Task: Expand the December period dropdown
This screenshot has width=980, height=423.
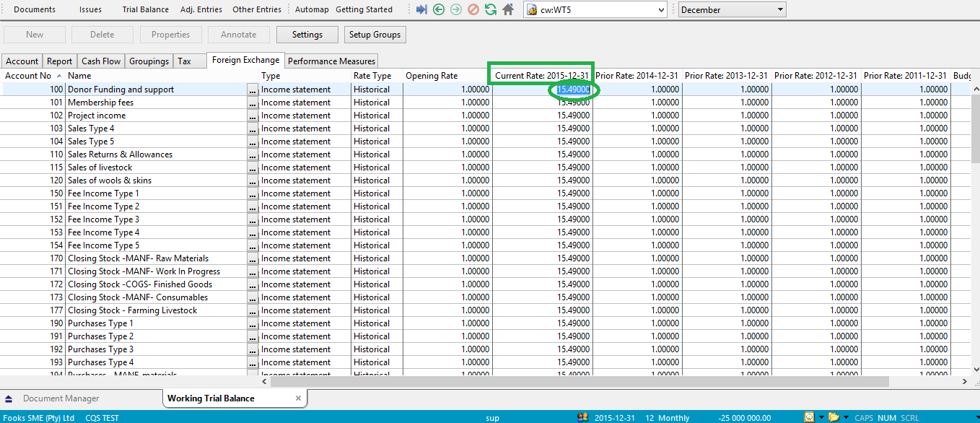Action: 780,10
